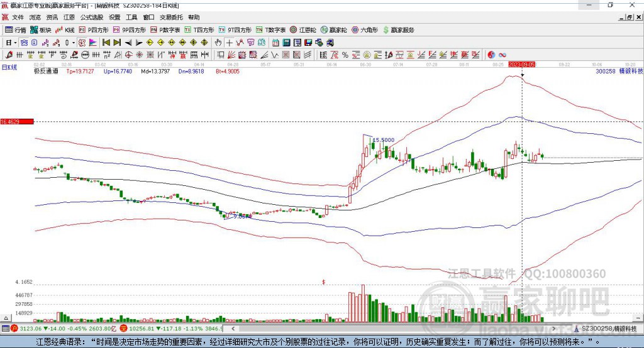Select the parallel lines tool

(308, 55)
